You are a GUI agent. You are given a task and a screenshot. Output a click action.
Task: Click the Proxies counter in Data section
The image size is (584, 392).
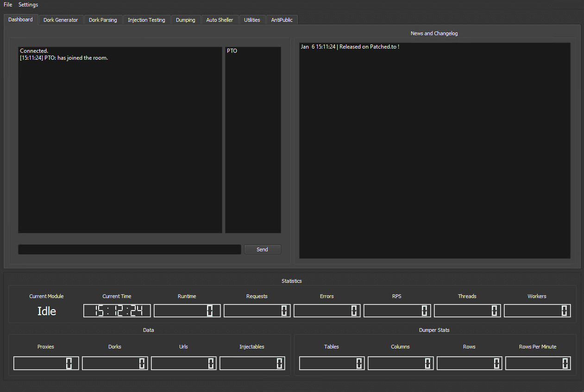tap(46, 363)
